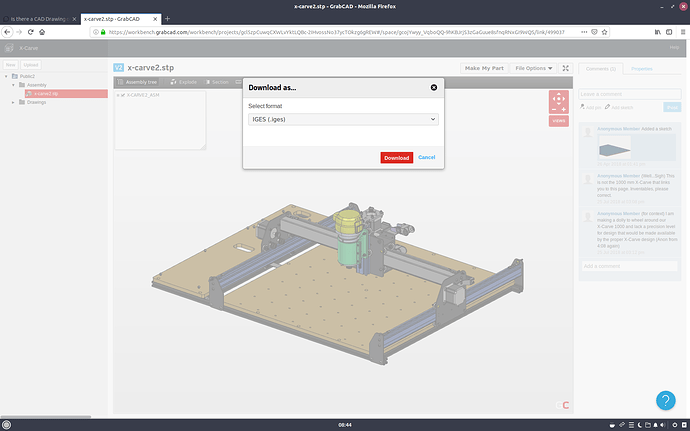Collapse the Assembly folder
The width and height of the screenshot is (690, 431).
click(x=13, y=85)
